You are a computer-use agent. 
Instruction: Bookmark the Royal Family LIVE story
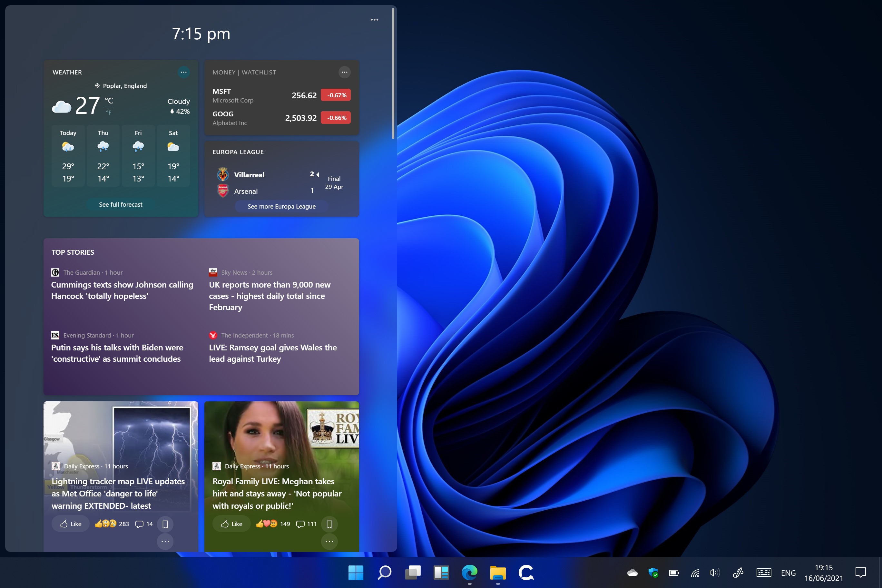pos(329,524)
